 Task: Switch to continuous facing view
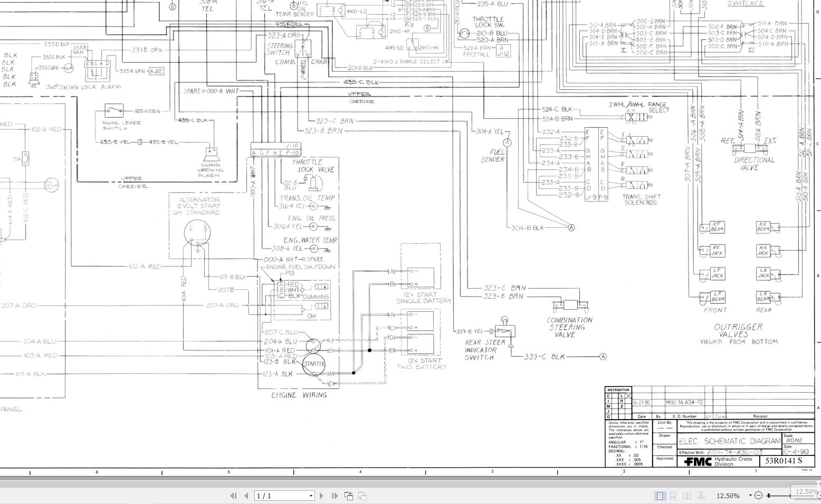(x=701, y=496)
